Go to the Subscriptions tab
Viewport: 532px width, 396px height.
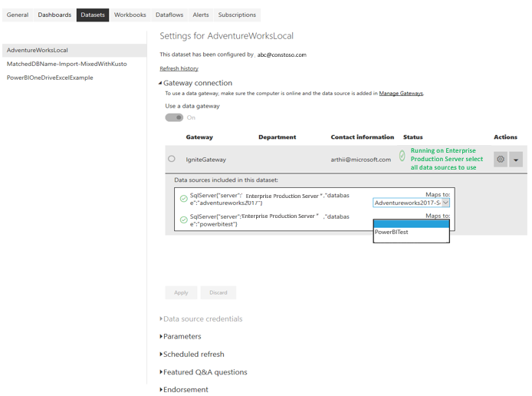237,15
